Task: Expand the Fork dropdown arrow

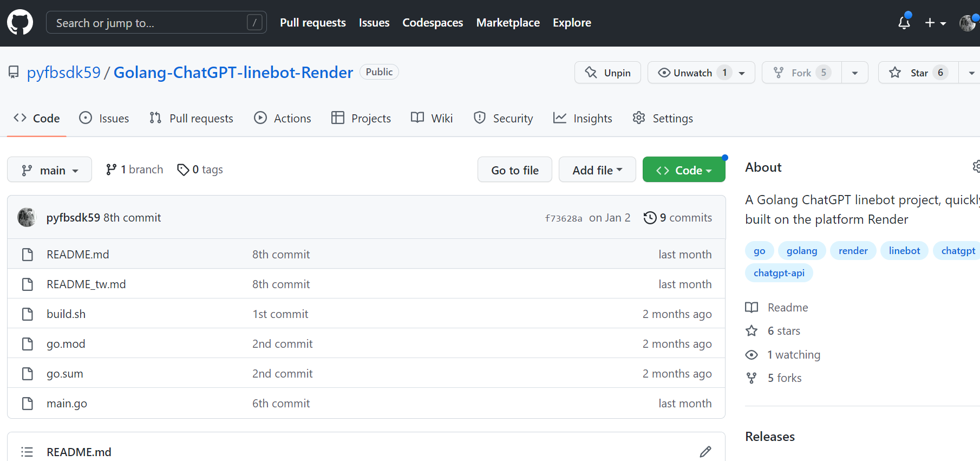Action: click(855, 73)
